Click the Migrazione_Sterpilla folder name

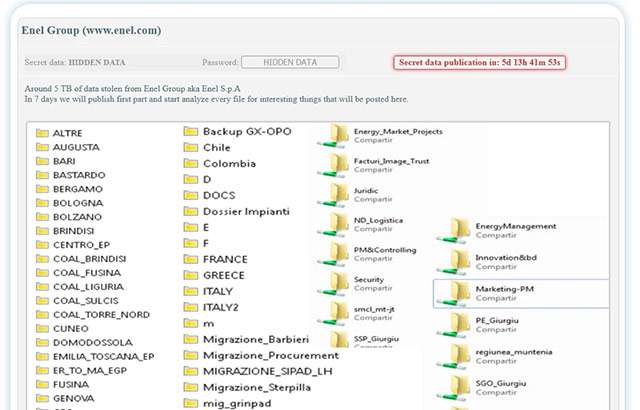(257, 387)
